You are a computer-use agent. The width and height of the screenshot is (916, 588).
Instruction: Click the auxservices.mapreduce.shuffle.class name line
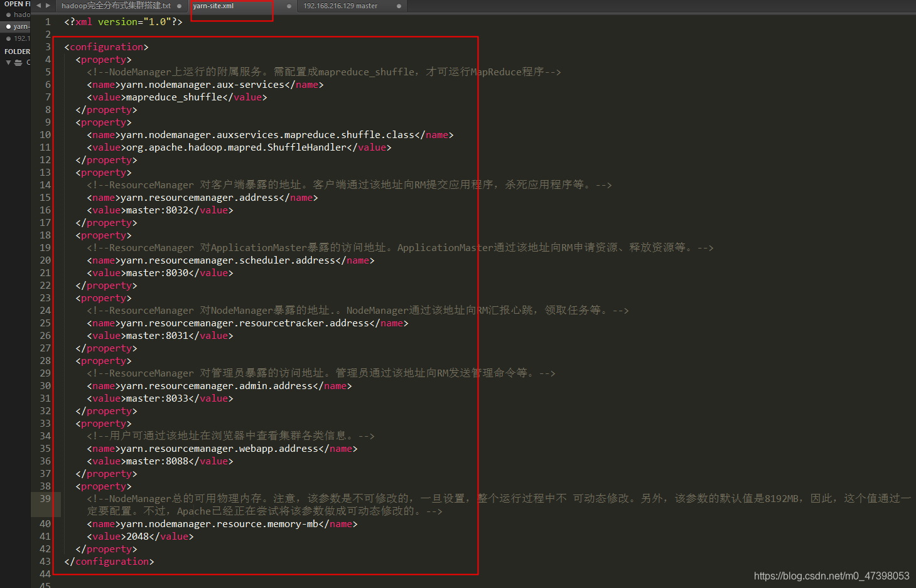[x=270, y=135]
